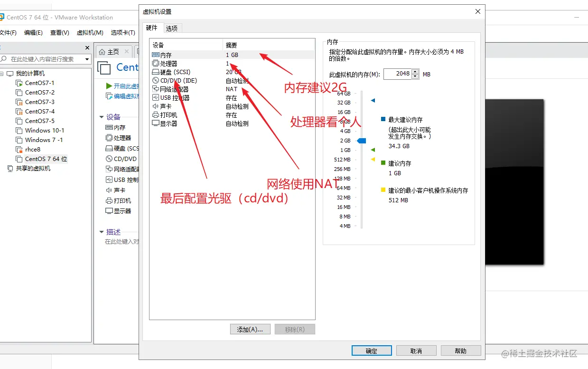The width and height of the screenshot is (588, 369).
Task: Click 声卡 speaker icon in main window summary
Action: (x=109, y=190)
